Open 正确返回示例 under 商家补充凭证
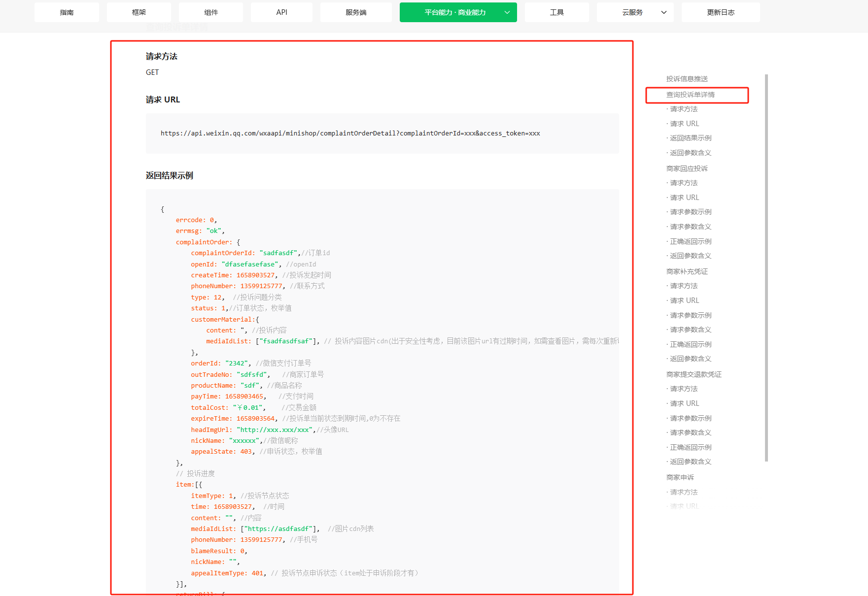The image size is (868, 596). click(691, 344)
